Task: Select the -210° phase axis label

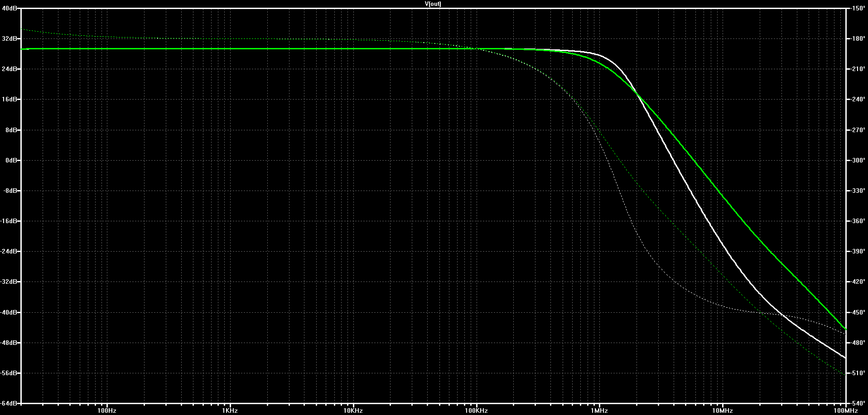Action: point(858,69)
